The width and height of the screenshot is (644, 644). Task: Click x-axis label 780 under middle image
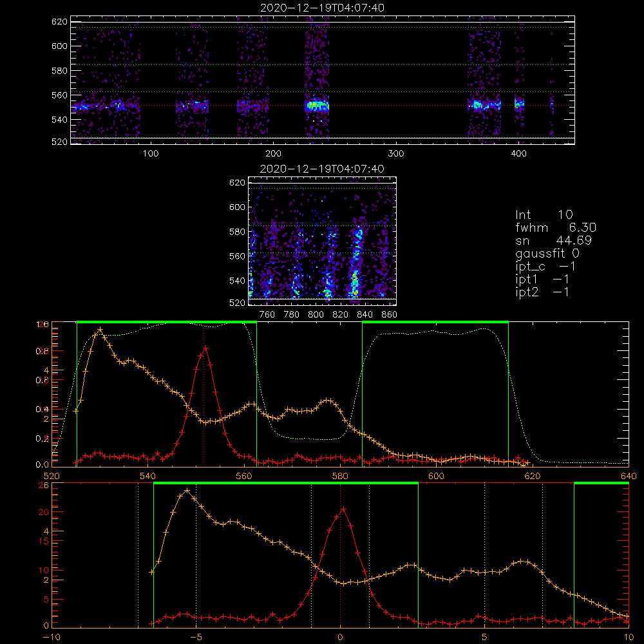(x=292, y=315)
